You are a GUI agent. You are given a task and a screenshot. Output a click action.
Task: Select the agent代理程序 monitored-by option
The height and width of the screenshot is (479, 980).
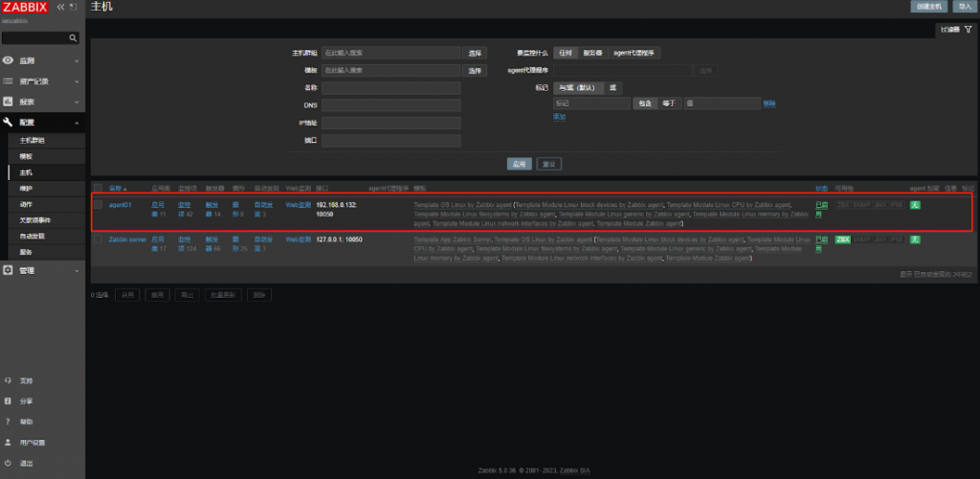pyautogui.click(x=634, y=53)
